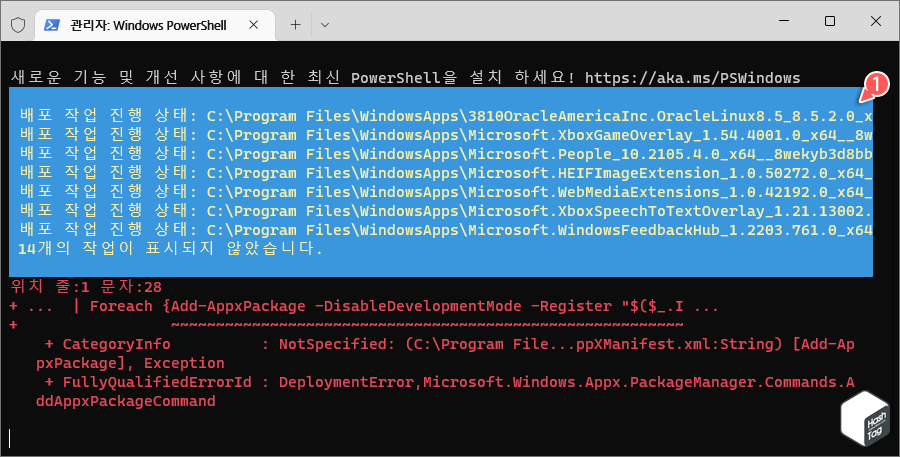900x457 pixels.
Task: Open a new tab with plus button
Action: pos(295,25)
